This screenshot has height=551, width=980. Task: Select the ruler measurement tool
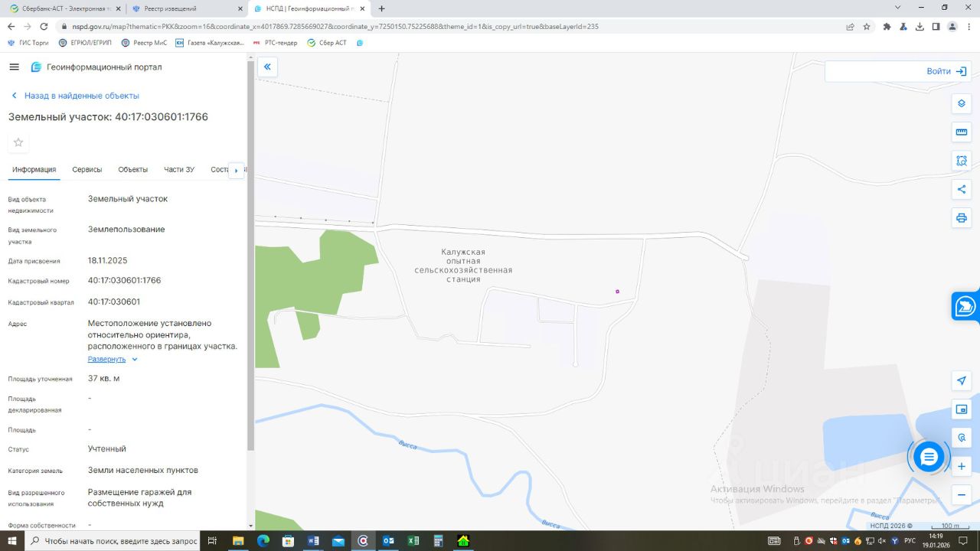click(962, 132)
